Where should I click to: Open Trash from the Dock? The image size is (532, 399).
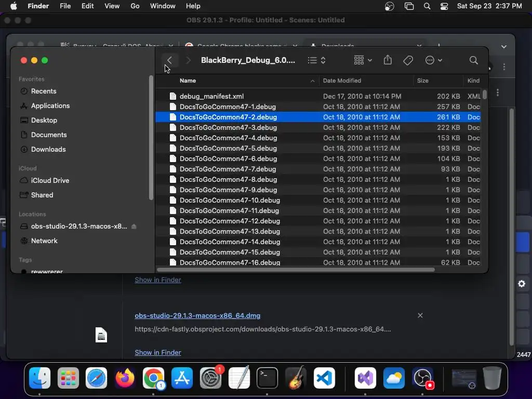[492, 378]
